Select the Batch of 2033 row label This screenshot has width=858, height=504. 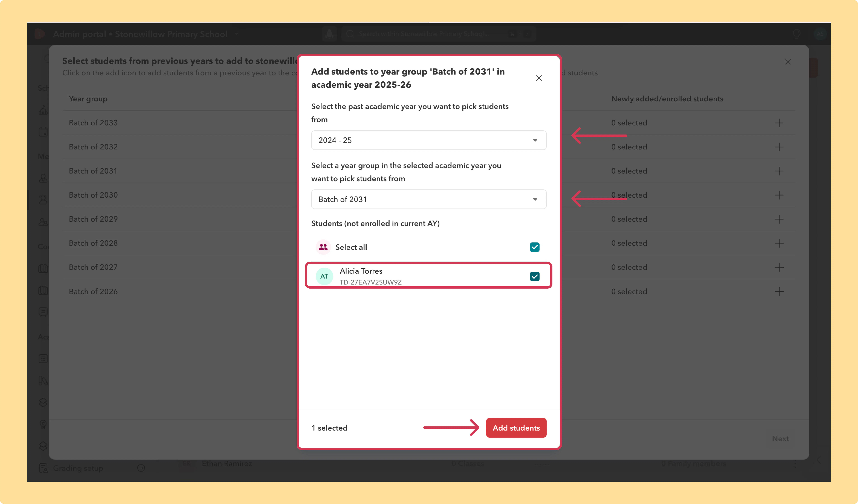click(93, 123)
